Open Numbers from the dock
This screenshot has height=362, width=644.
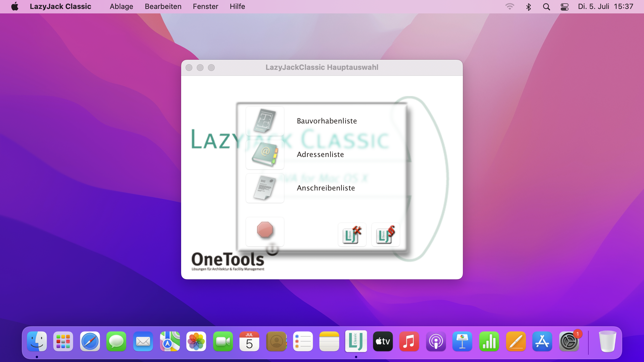pyautogui.click(x=489, y=341)
